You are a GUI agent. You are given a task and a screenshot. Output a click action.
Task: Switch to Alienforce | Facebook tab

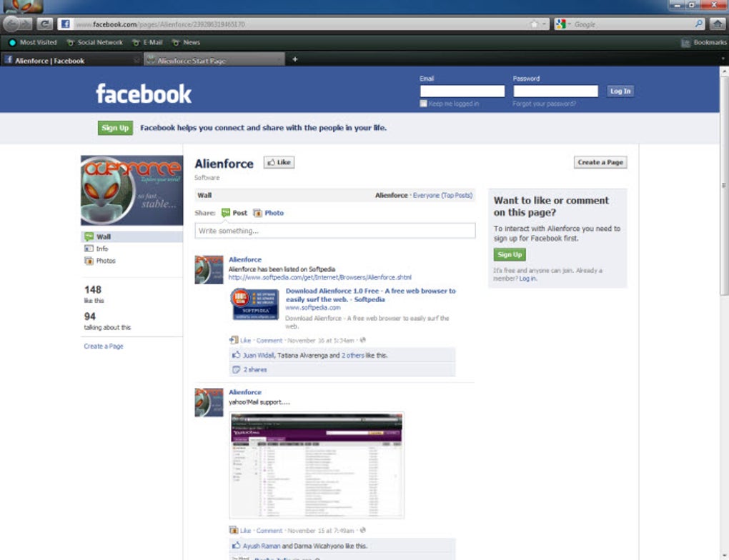(x=71, y=60)
